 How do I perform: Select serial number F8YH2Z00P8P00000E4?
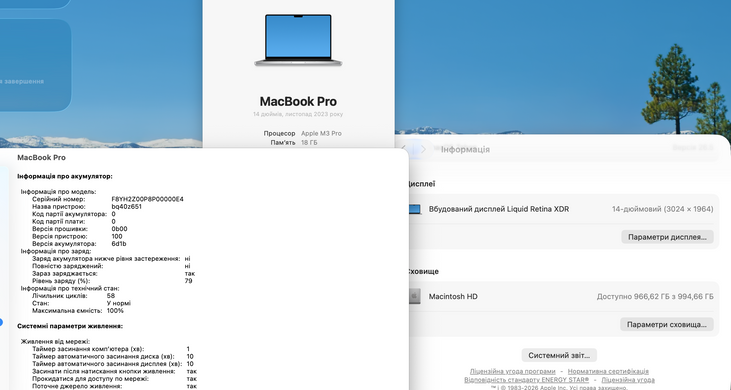tap(147, 199)
